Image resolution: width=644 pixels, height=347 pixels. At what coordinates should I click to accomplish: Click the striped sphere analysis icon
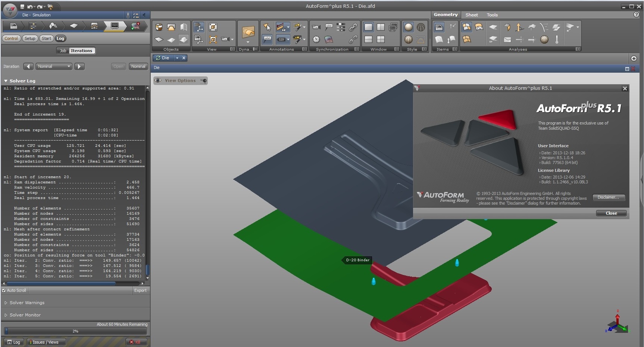(544, 39)
